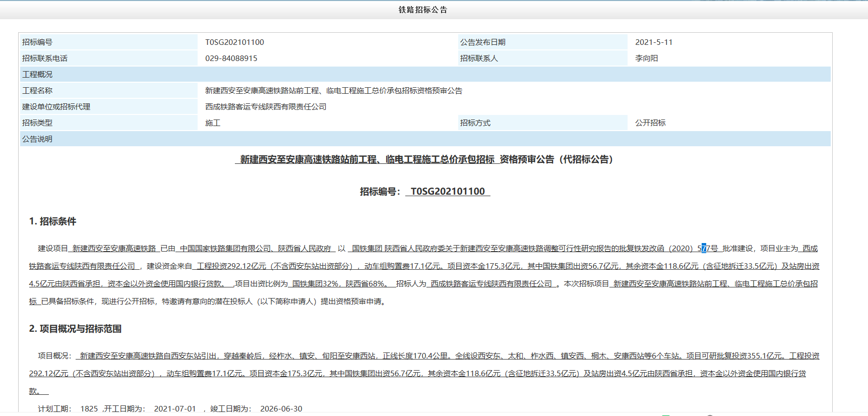Click the contact phone 029-84088915

[x=231, y=58]
